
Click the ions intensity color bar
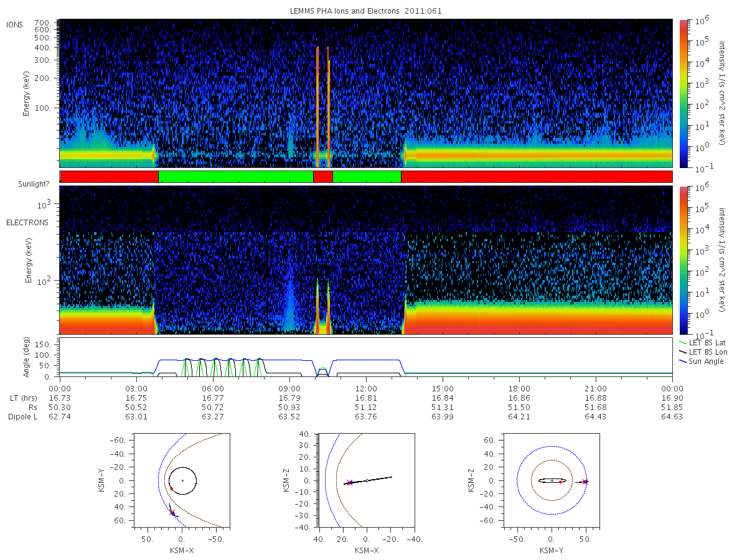click(x=684, y=93)
